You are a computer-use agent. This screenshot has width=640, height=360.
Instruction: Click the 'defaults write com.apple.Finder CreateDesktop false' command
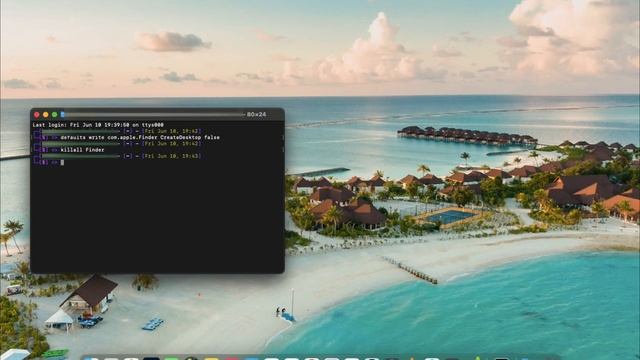[x=140, y=138]
